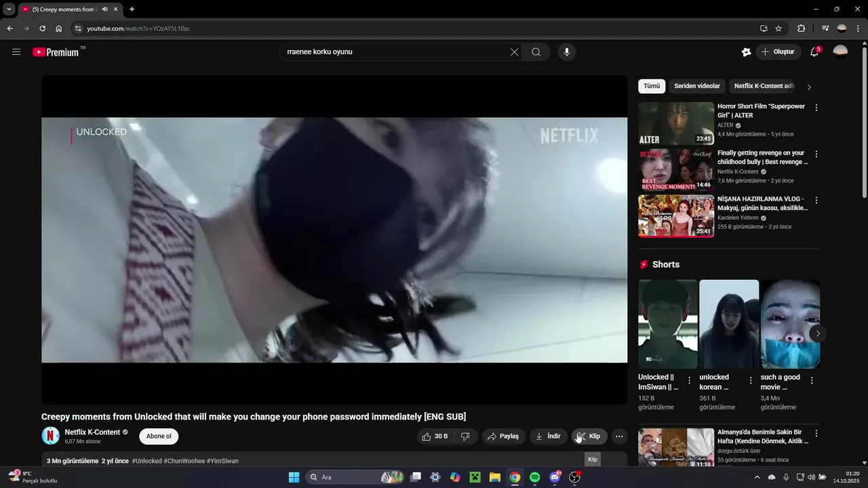Dislike the video with thumbs down
868x488 pixels.
(x=465, y=436)
